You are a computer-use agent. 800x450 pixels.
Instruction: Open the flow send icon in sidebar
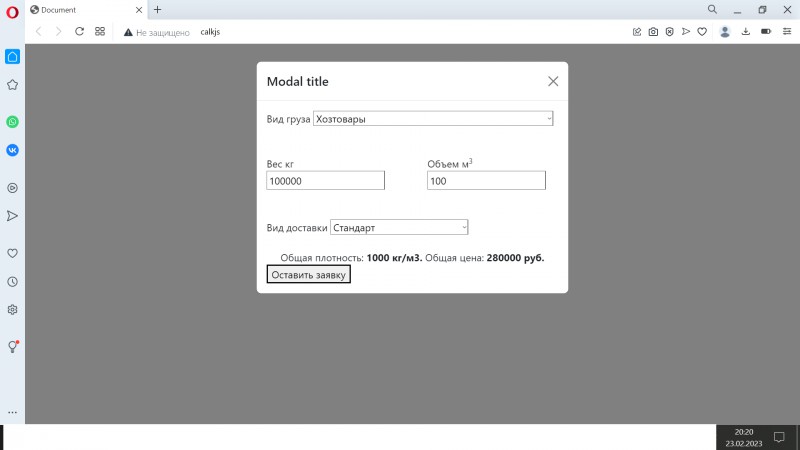[12, 216]
